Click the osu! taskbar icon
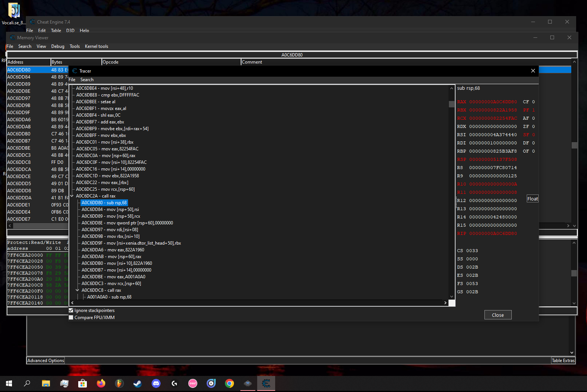Viewport: 587px width, 392px height. point(193,383)
